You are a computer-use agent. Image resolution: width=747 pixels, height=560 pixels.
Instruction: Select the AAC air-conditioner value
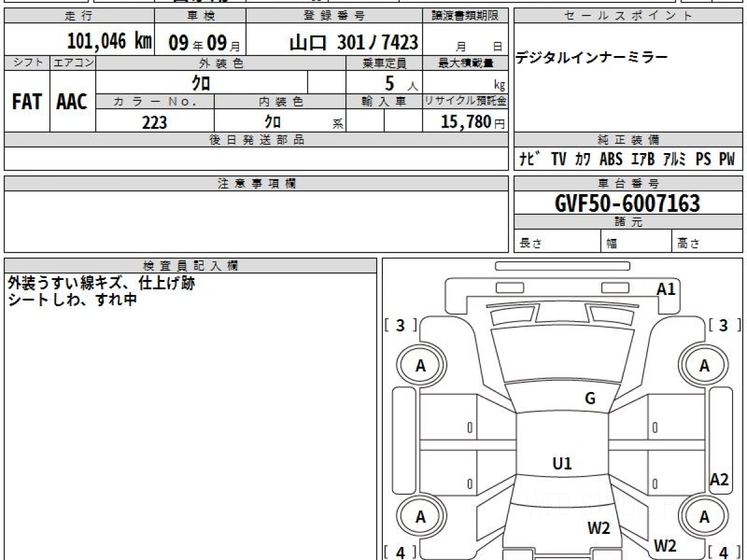pyautogui.click(x=72, y=102)
